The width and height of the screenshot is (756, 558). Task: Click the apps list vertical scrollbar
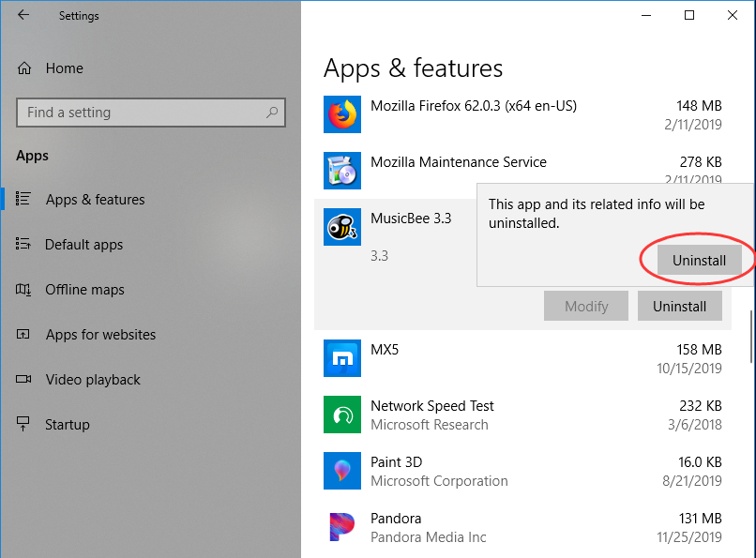pos(750,337)
